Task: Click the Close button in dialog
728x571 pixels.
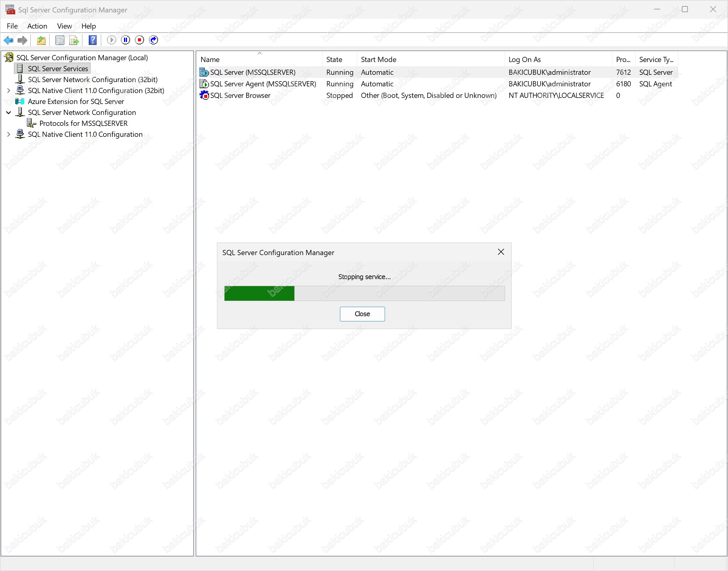Action: point(362,314)
